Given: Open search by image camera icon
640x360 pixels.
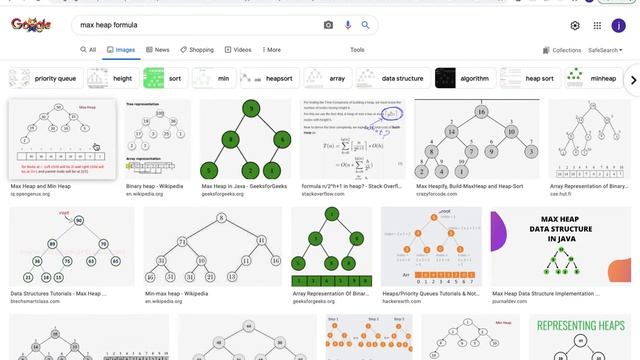Looking at the screenshot, I should (x=328, y=25).
